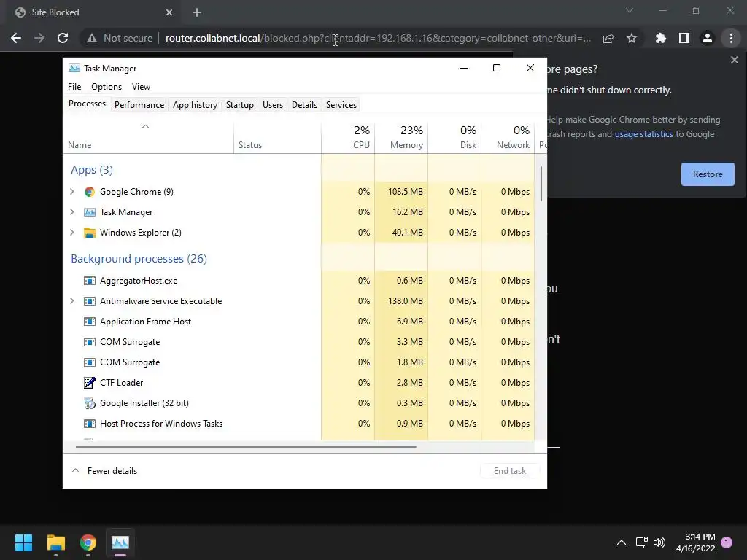Image resolution: width=747 pixels, height=560 pixels.
Task: Click the vertical scrollbar in process list
Action: click(541, 183)
